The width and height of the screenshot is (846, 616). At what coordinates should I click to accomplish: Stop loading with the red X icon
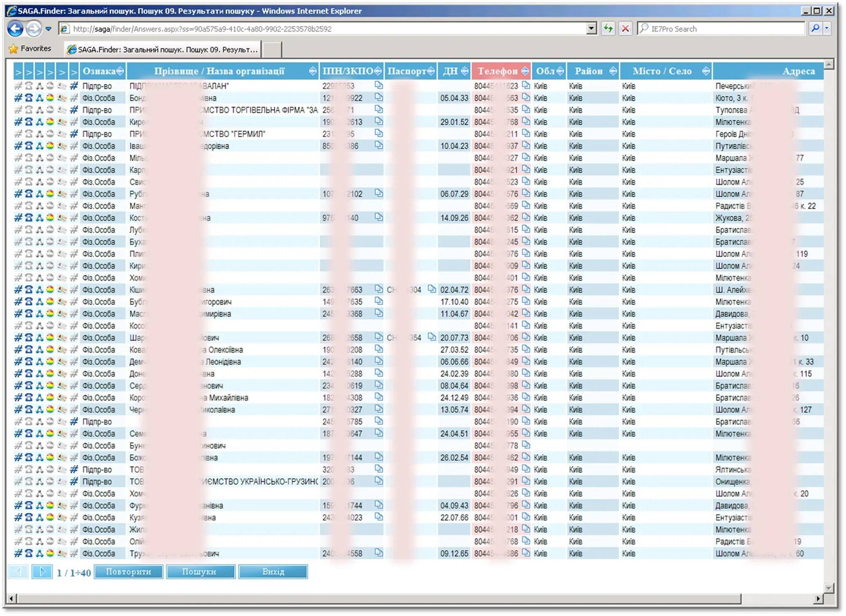[625, 29]
